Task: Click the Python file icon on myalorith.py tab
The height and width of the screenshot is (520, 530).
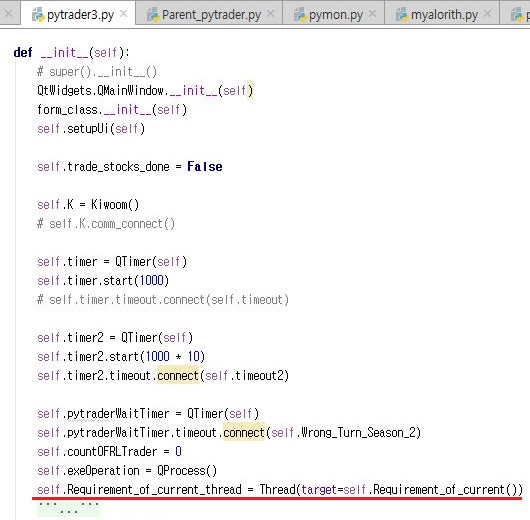Action: (402, 15)
